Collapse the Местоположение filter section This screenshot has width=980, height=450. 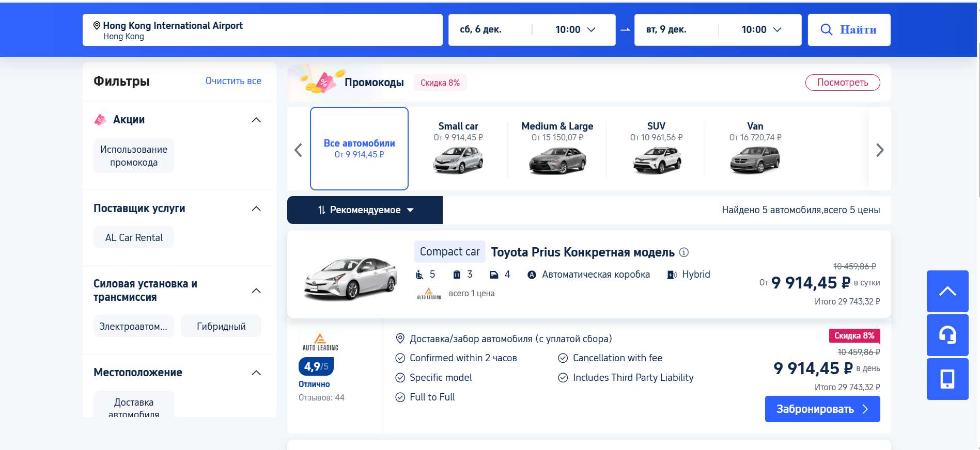point(256,373)
